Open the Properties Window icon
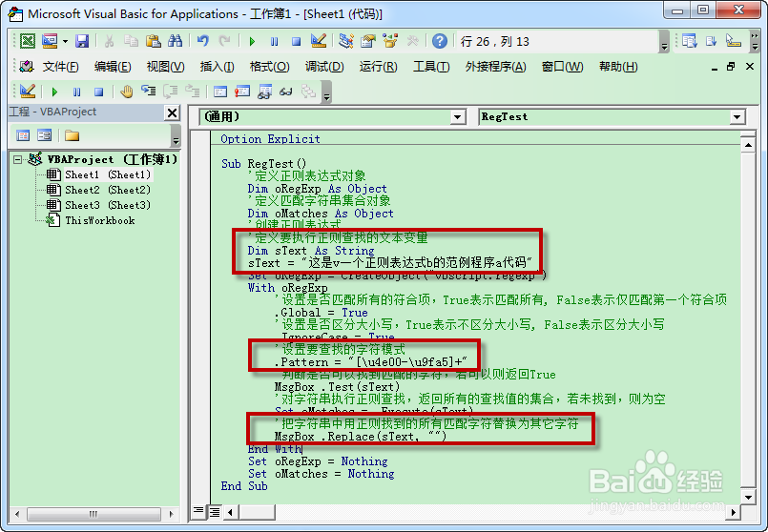This screenshot has height=532, width=768. 368,41
